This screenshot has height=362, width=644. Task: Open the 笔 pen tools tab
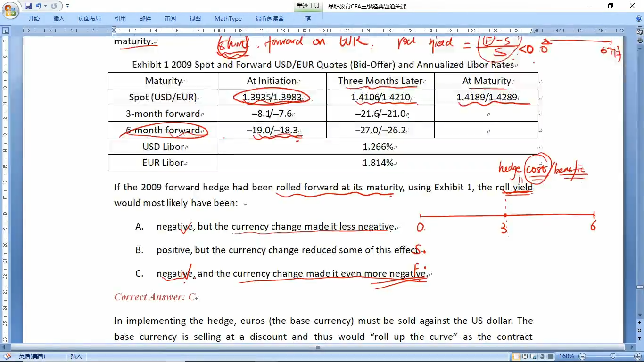coord(308,18)
